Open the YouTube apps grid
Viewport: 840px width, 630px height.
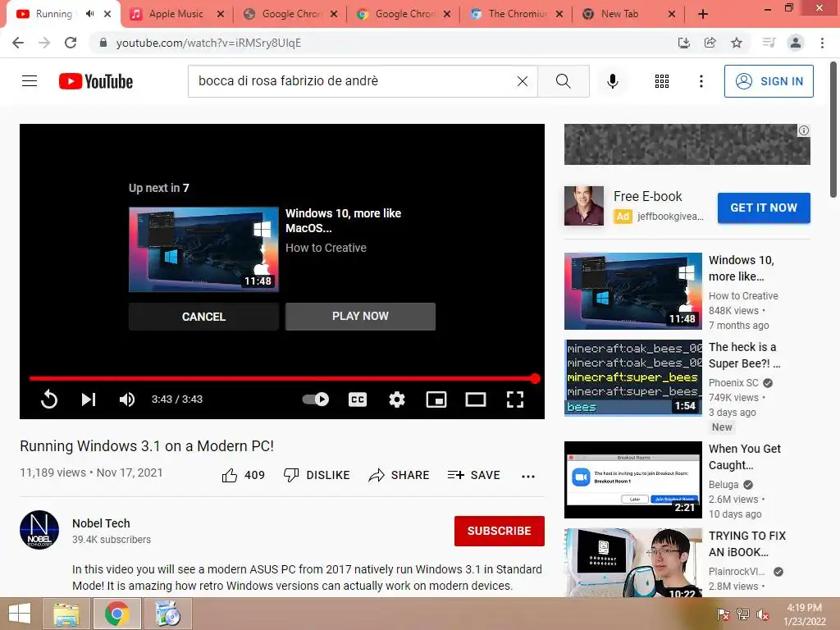(662, 81)
